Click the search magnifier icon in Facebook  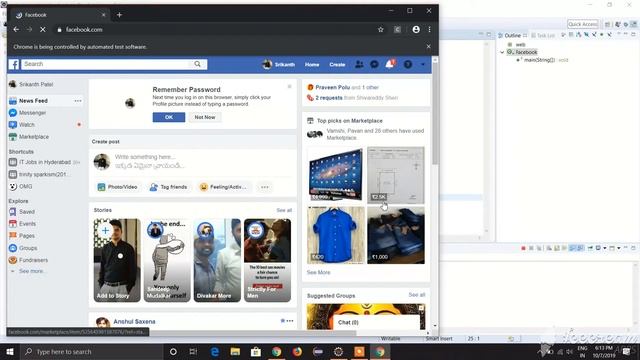click(198, 64)
